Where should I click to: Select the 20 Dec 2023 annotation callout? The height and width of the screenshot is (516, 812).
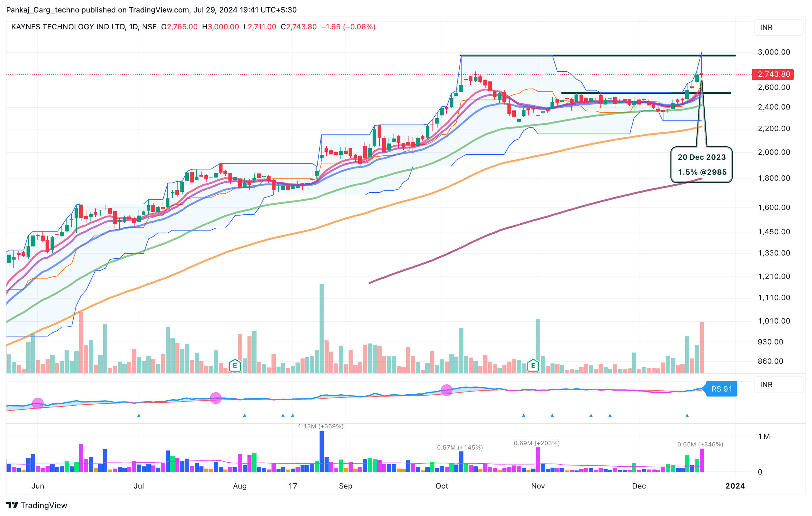point(702,165)
